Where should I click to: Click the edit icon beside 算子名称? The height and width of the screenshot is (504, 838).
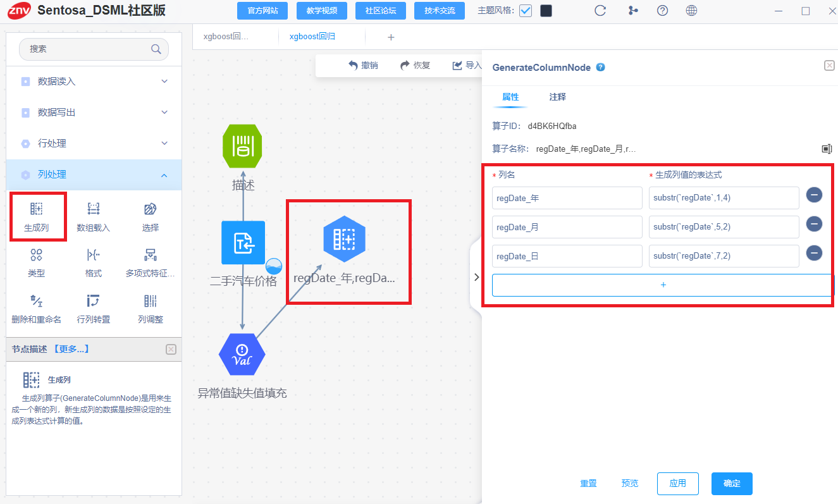click(x=827, y=149)
